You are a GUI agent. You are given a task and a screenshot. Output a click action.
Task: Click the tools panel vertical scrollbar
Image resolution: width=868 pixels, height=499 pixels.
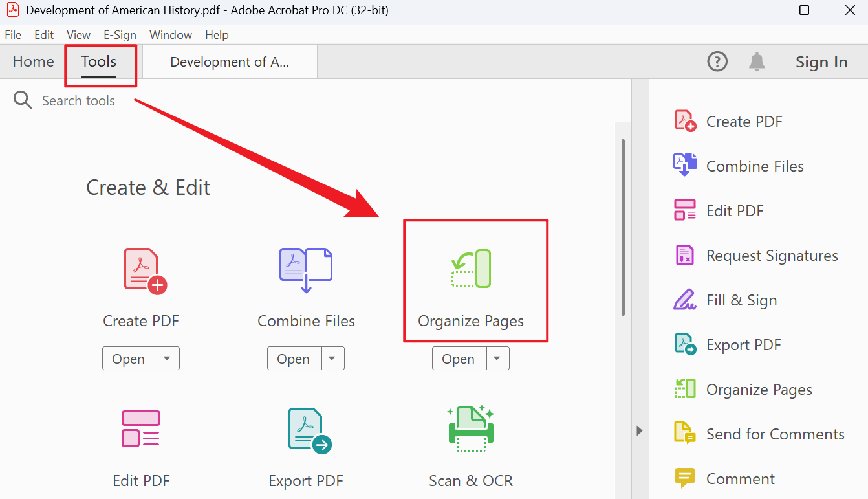(x=623, y=228)
